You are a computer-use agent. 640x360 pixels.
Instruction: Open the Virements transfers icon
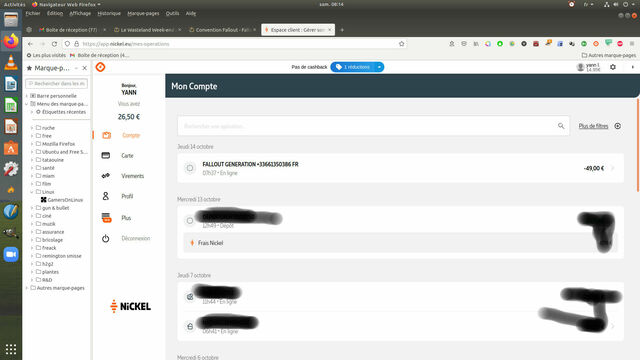(x=106, y=176)
